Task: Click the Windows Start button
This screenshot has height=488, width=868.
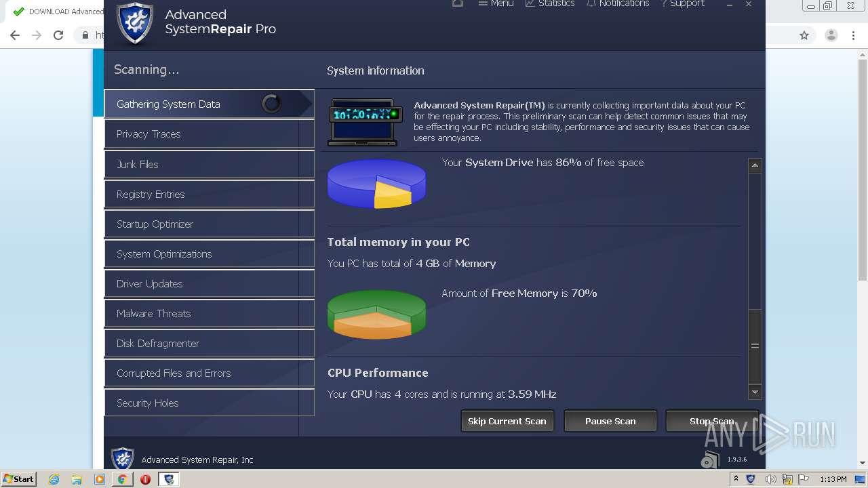Action: 19,479
